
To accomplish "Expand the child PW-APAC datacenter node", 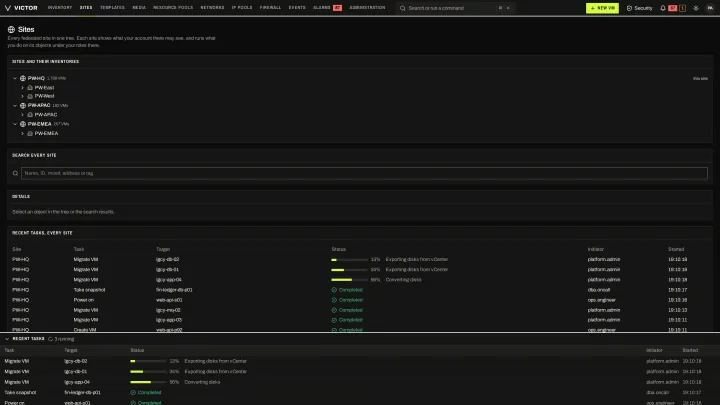I will coord(22,115).
